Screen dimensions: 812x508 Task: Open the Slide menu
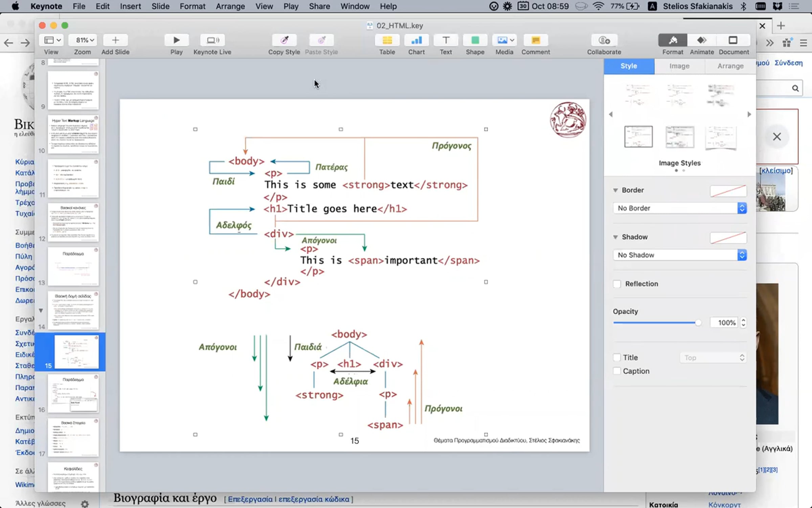[x=160, y=6]
